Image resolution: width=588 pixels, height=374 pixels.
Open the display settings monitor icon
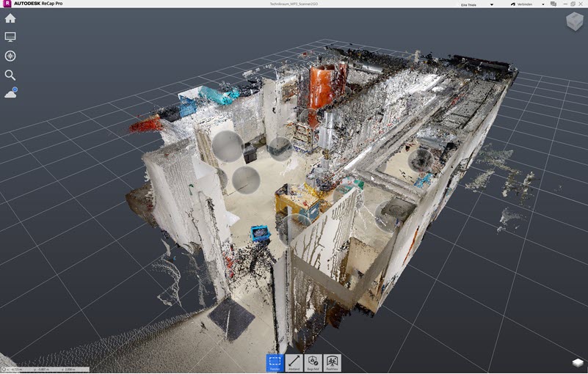click(x=10, y=37)
